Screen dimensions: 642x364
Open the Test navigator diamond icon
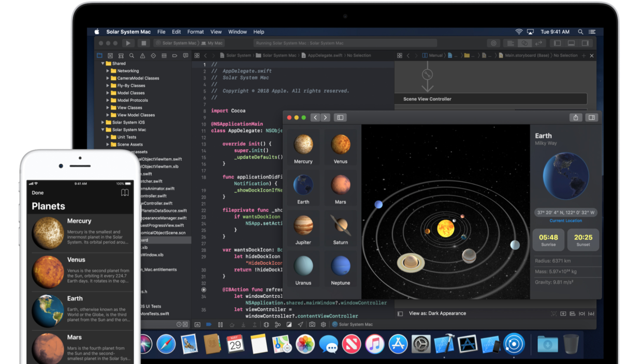(x=153, y=55)
